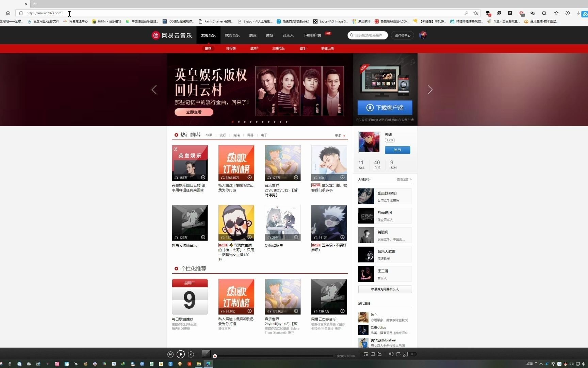Screen dimensions: 588x368
Task: Open the browser favorites list icon
Action: (556, 13)
